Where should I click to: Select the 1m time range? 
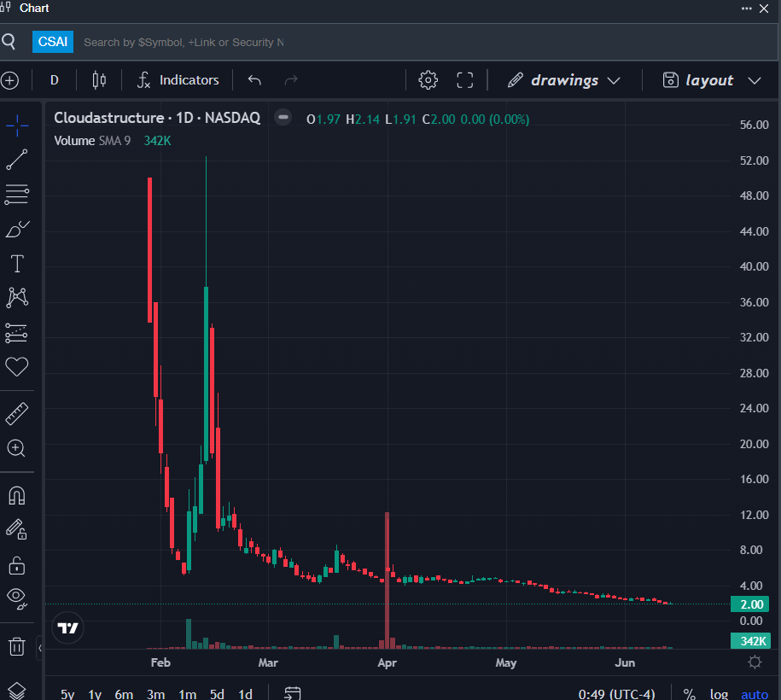pos(187,693)
